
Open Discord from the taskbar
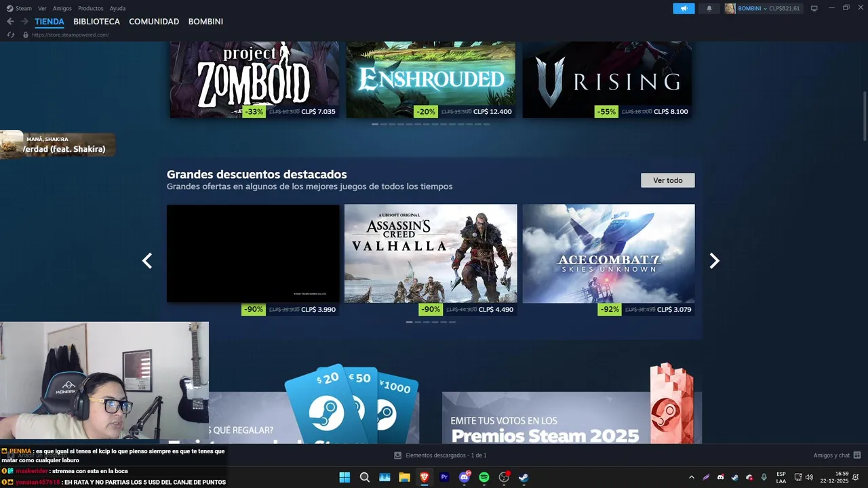pos(465,477)
